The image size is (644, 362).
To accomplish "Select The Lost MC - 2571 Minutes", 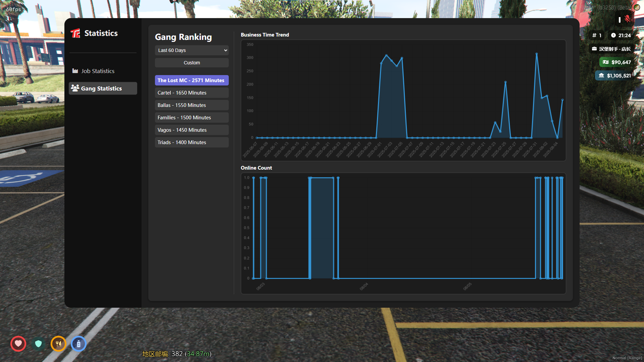I will [192, 80].
